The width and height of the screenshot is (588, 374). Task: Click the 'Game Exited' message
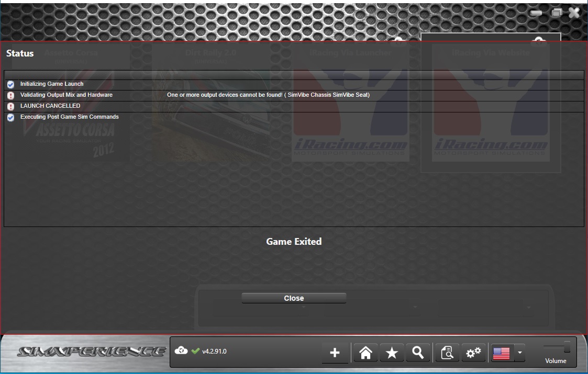tap(294, 242)
